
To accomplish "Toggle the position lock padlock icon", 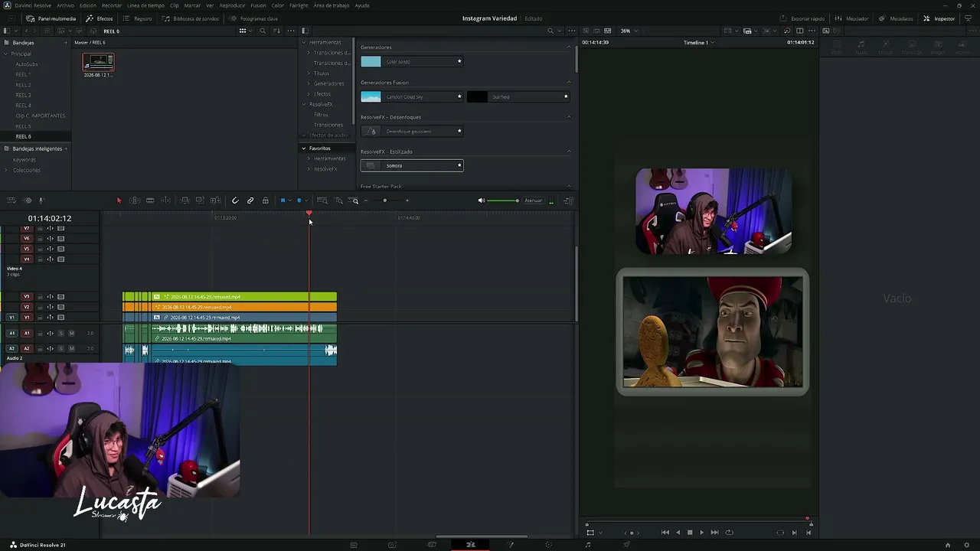I will (x=266, y=201).
